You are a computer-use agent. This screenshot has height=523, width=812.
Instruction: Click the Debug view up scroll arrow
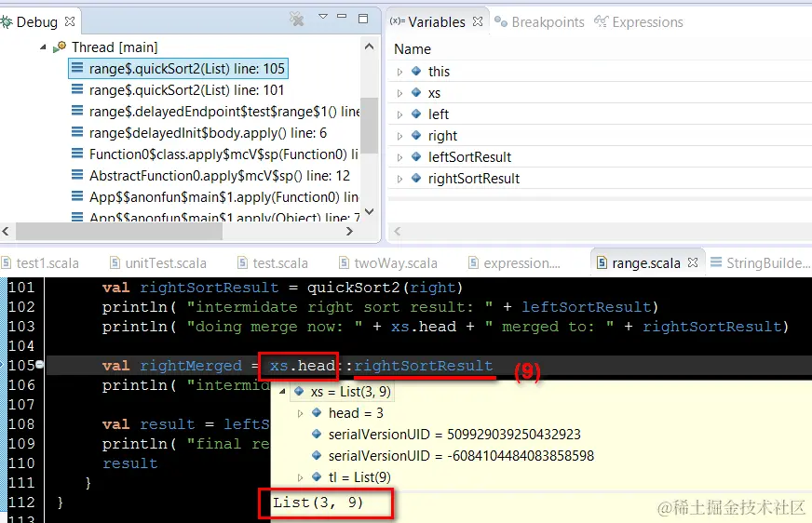point(370,47)
